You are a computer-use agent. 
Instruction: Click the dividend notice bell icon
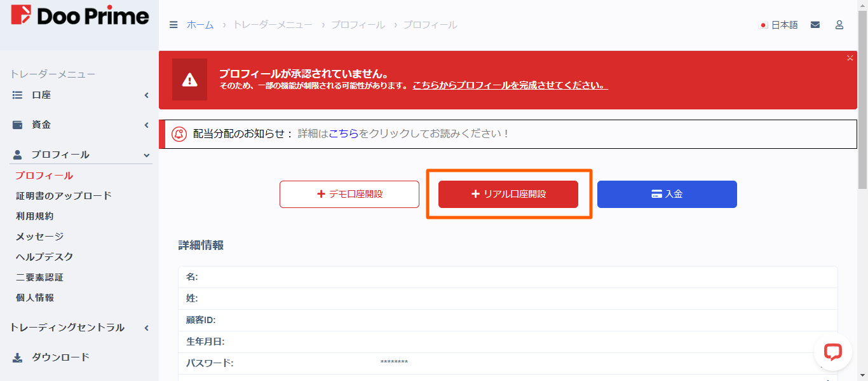pos(180,133)
